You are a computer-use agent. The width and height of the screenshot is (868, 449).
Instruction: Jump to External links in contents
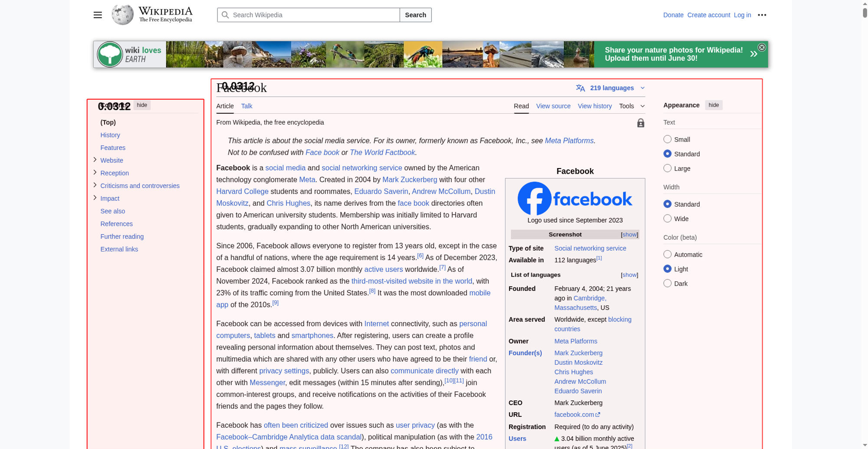pyautogui.click(x=119, y=249)
